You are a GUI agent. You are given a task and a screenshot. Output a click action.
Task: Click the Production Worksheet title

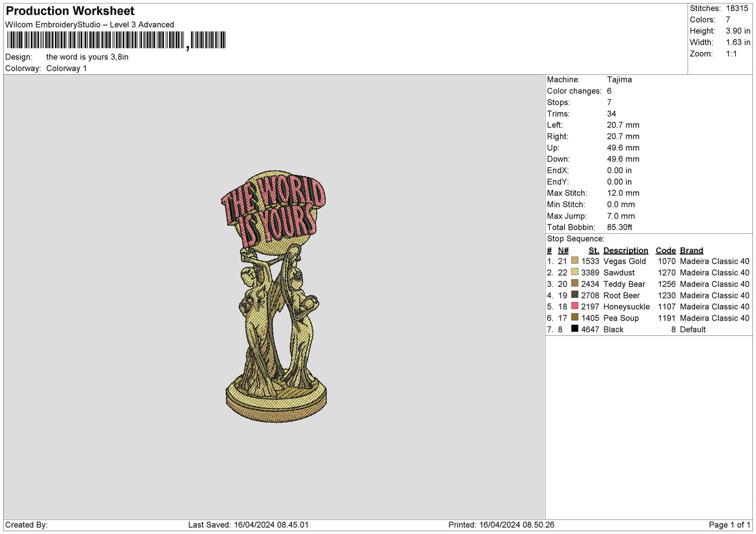pos(70,11)
